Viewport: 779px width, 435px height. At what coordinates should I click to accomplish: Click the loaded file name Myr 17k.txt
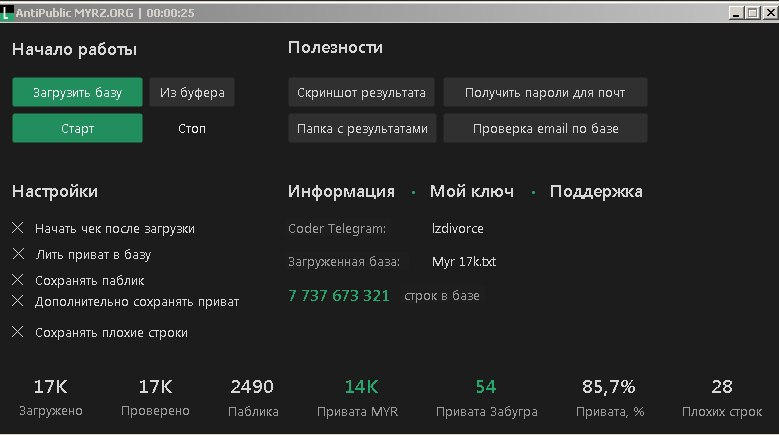tap(463, 262)
